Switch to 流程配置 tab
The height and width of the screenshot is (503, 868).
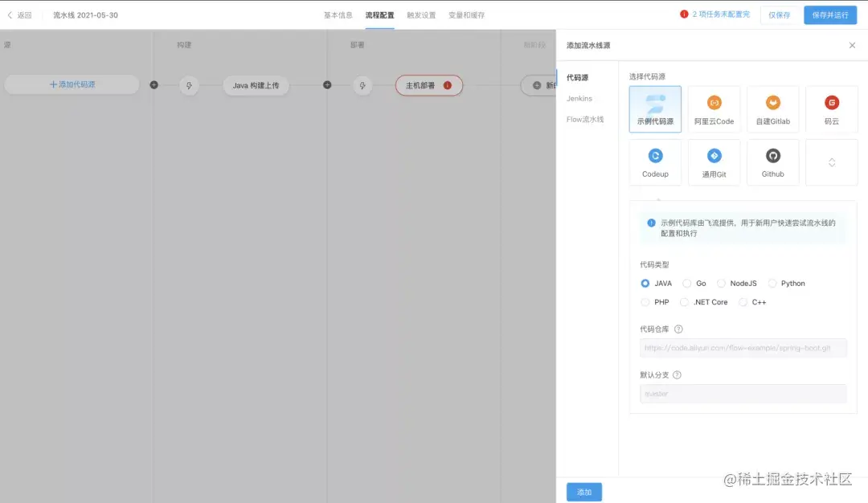pyautogui.click(x=379, y=15)
